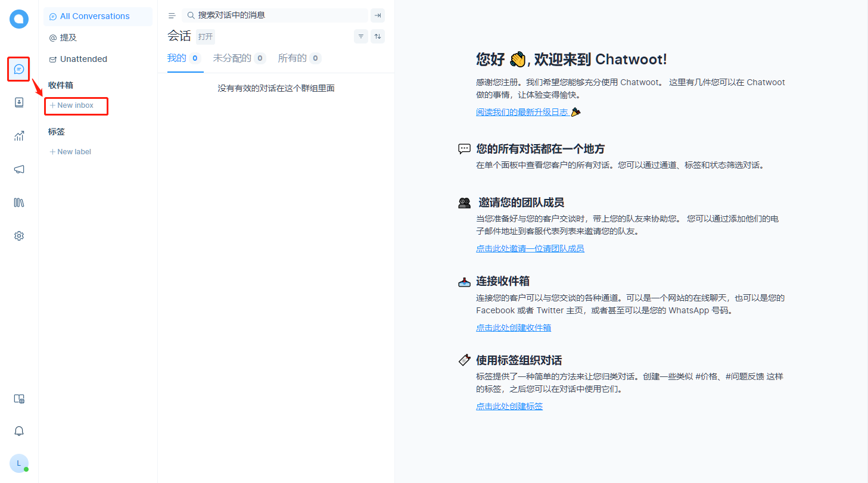Screen dimensions: 868x483
Task: Click the people icon beside 邀请您的团队成员
Action: coord(464,202)
